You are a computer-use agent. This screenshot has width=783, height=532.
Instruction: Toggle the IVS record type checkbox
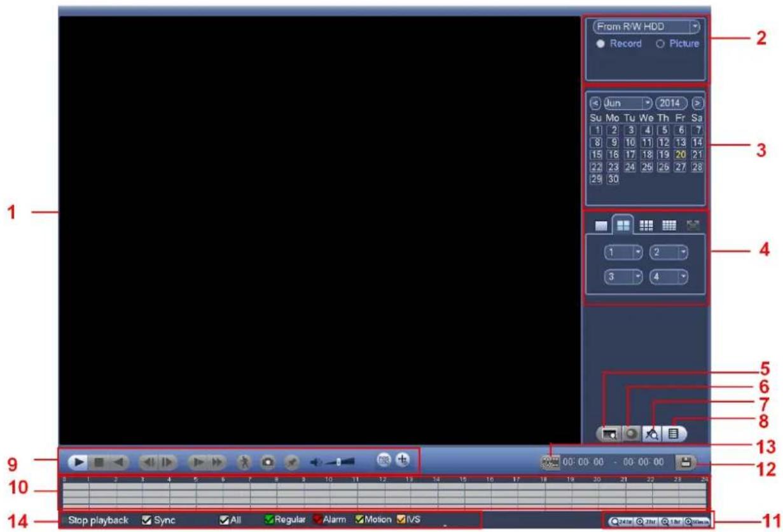coord(401,520)
